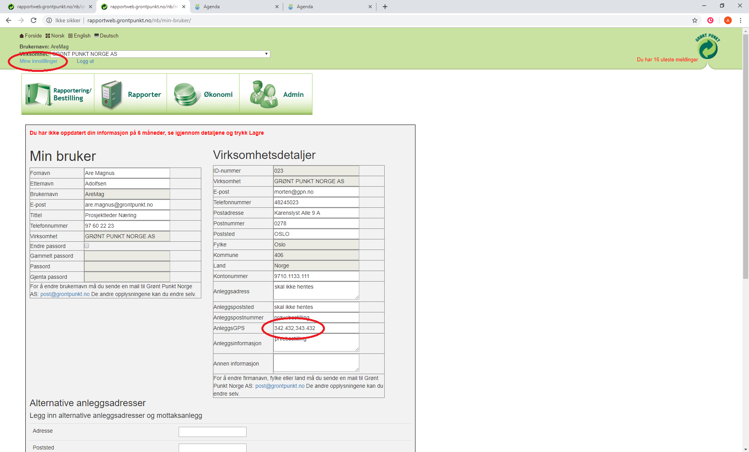Click the Brukernavn value AreMag in form
This screenshot has height=452, width=749.
[127, 194]
